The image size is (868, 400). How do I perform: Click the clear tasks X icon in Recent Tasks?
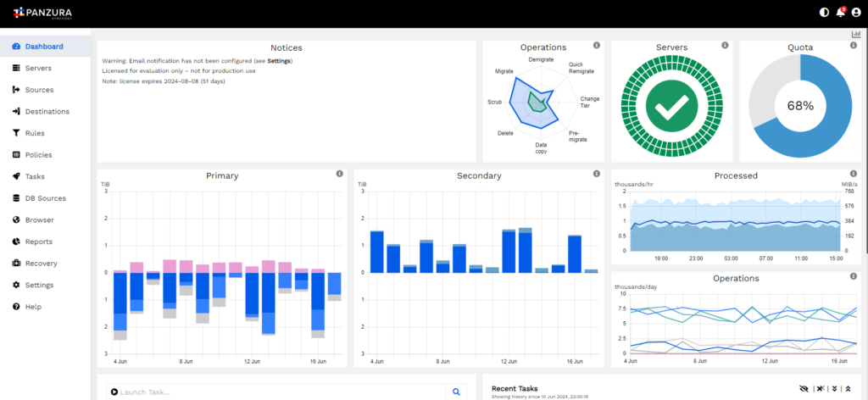(821, 389)
